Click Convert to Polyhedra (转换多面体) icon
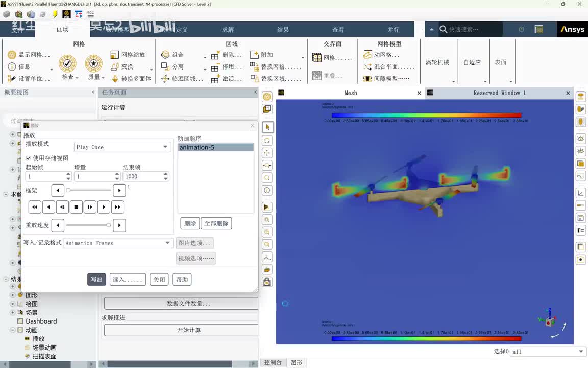Viewport: 588px width, 368px height. pyautogui.click(x=115, y=79)
